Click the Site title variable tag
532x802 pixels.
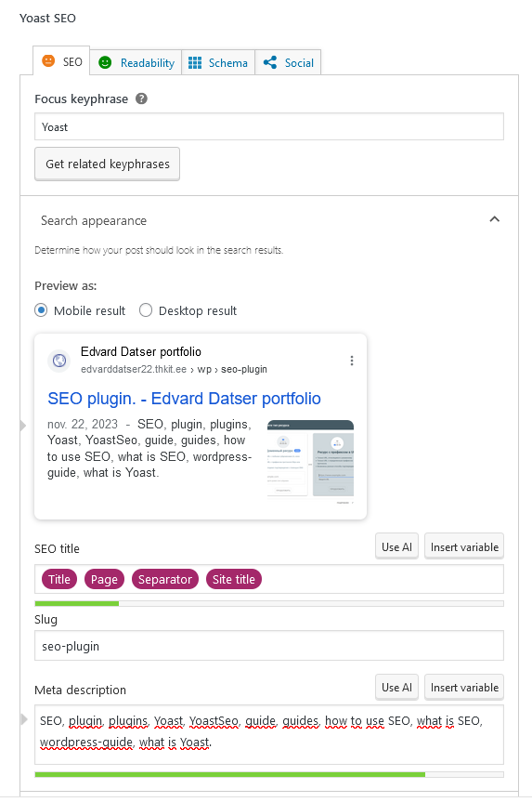click(234, 580)
